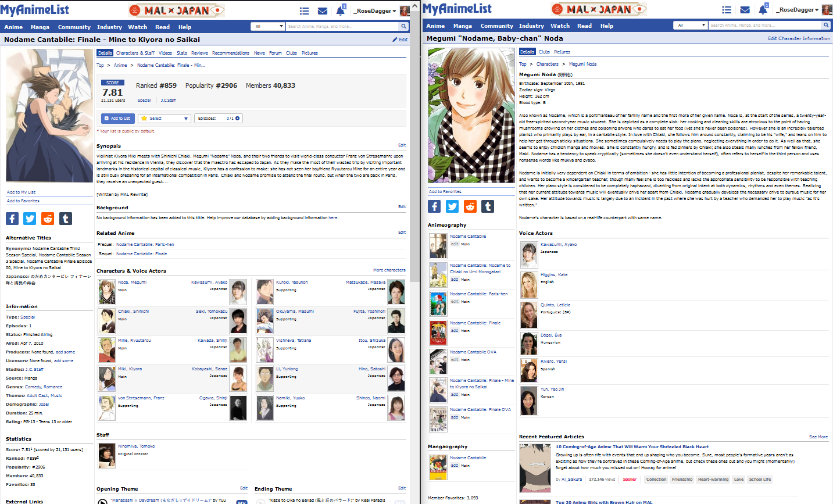The height and width of the screenshot is (504, 833).
Task: Click the left window vertical scrollbar up arrow
Action: 414,5
